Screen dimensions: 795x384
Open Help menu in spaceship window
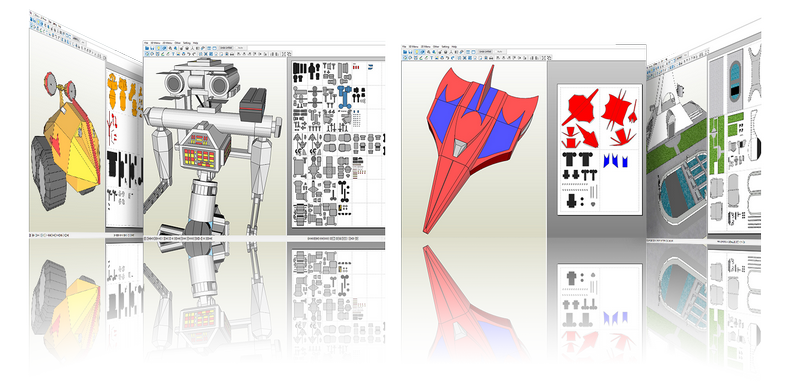[454, 47]
